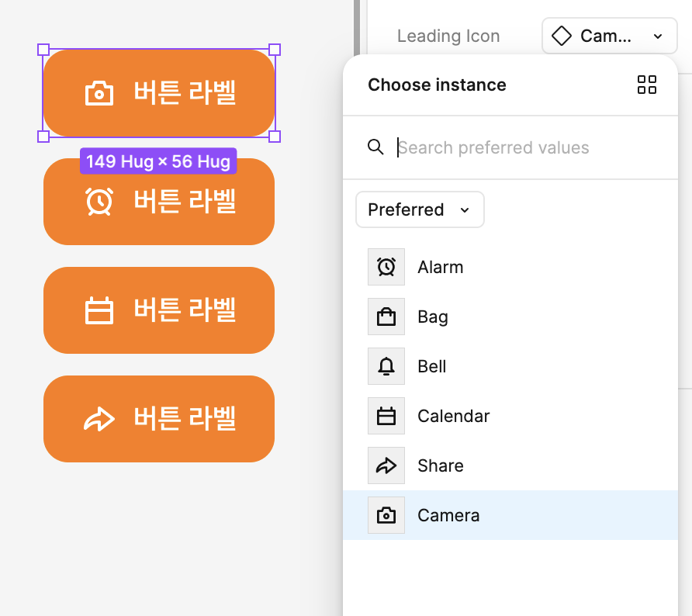
Task: Switch instance picker to grid view
Action: tap(646, 85)
